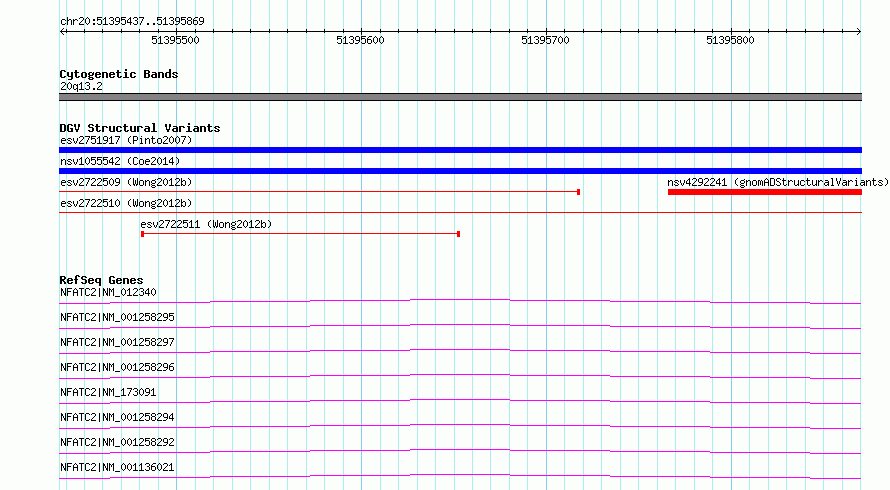The width and height of the screenshot is (890, 490).
Task: Click the left arrow of the ruler
Action: click(x=62, y=31)
